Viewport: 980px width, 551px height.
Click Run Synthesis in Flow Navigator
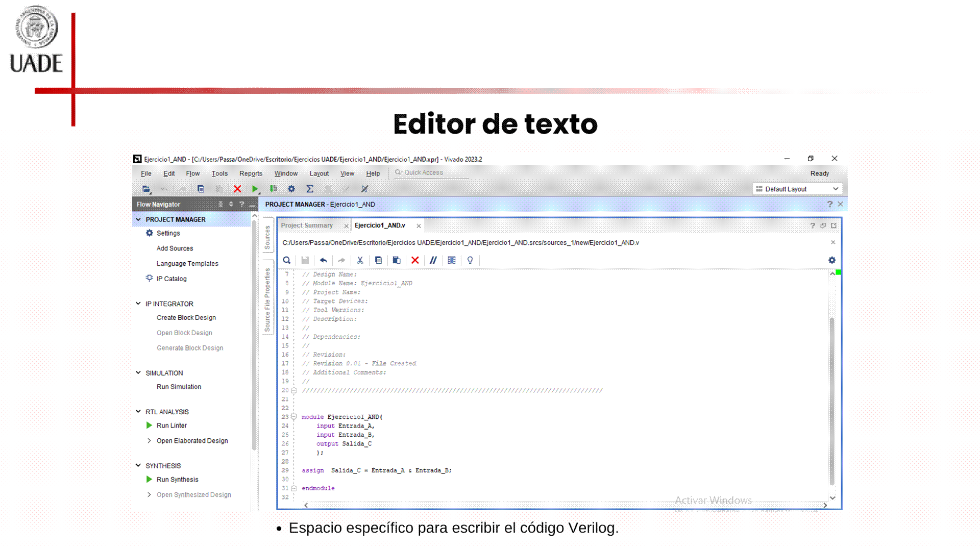(x=177, y=480)
